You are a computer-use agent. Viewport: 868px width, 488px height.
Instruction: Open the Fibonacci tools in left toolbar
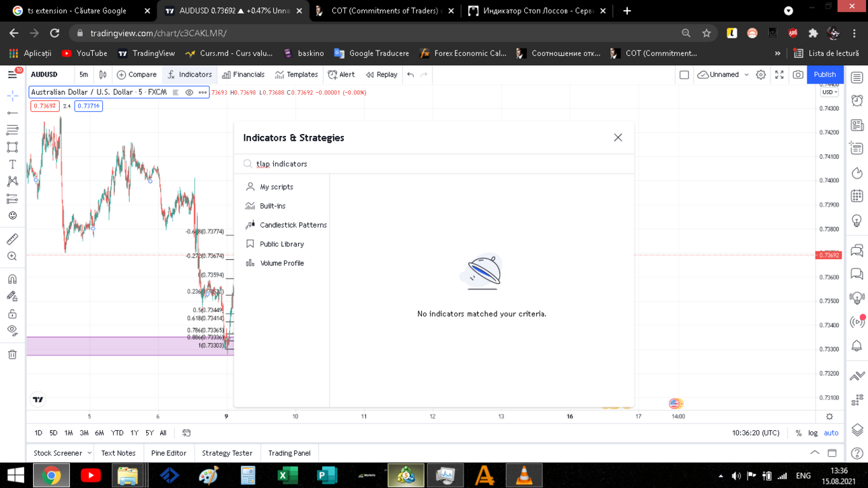click(x=12, y=130)
